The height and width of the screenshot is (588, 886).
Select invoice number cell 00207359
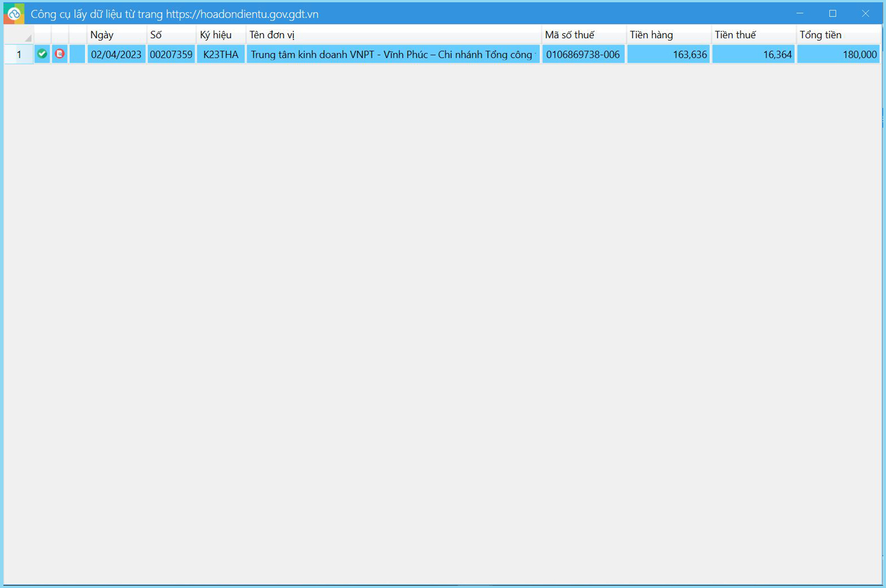[x=171, y=55]
